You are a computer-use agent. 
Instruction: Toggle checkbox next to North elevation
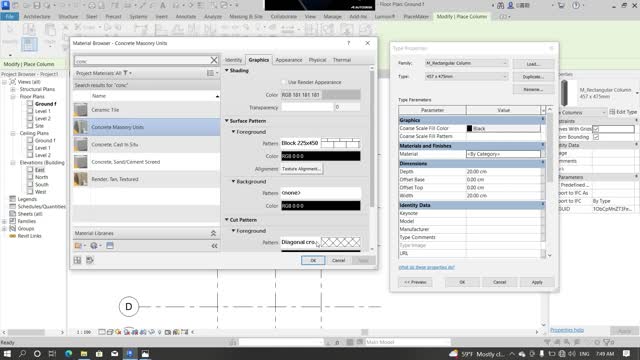30,177
